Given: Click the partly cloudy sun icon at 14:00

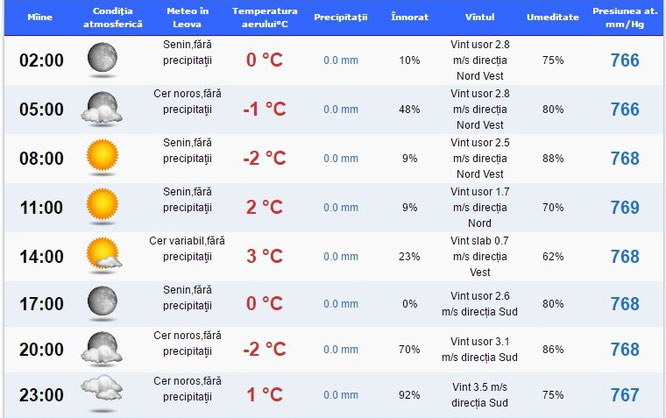Looking at the screenshot, I should [104, 254].
